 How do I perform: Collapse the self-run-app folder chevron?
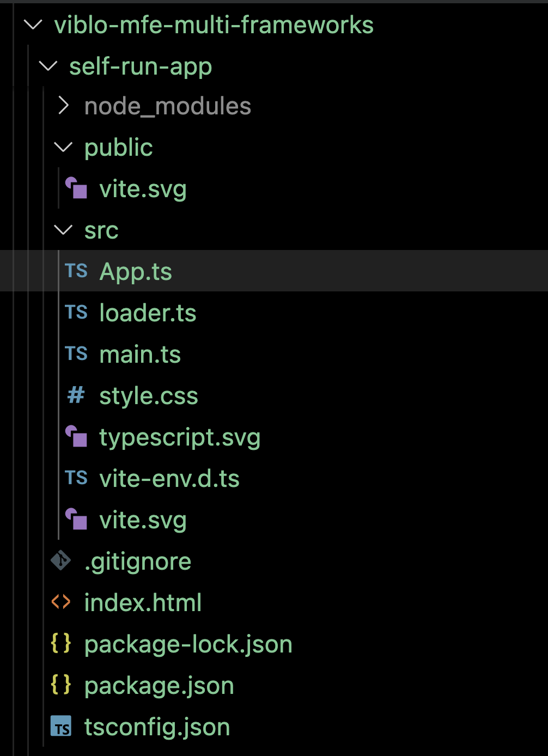[x=48, y=66]
